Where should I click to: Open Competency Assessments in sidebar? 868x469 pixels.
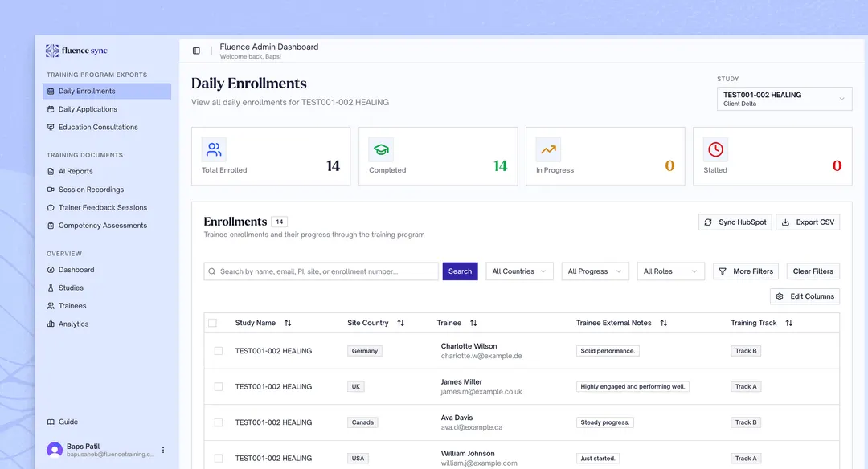(x=107, y=226)
